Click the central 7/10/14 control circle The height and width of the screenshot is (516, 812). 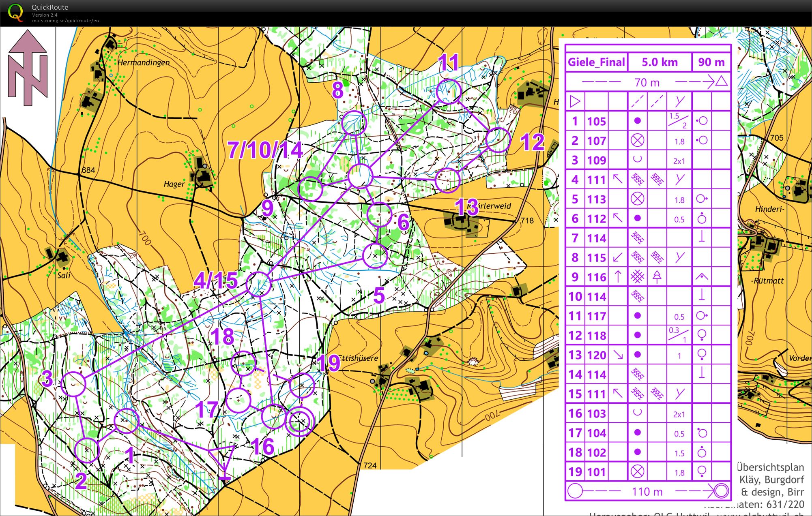click(360, 176)
